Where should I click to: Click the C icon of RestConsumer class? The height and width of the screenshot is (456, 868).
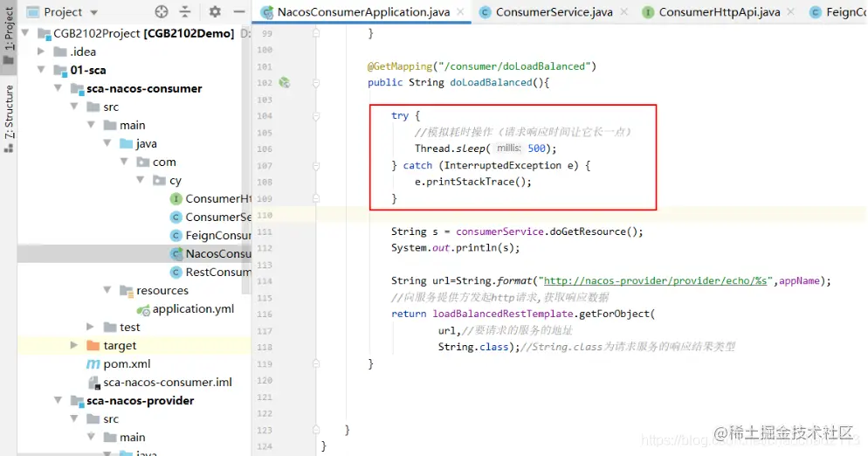[x=176, y=272]
